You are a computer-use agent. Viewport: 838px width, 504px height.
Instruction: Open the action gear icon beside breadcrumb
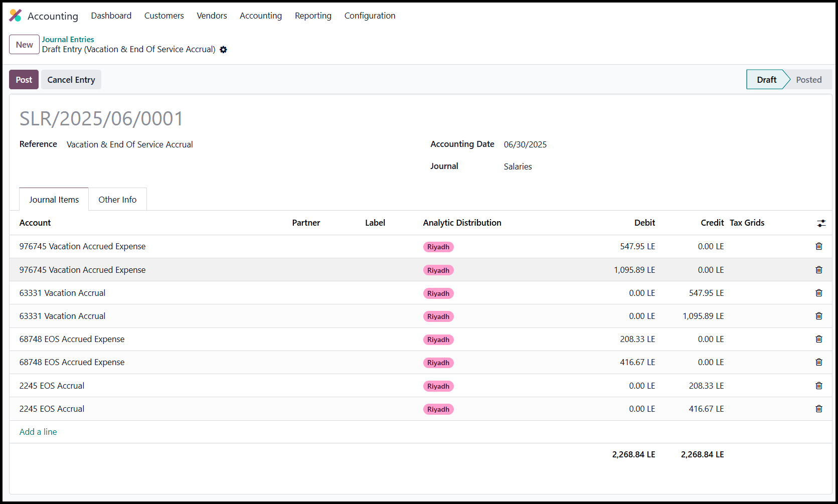point(223,49)
